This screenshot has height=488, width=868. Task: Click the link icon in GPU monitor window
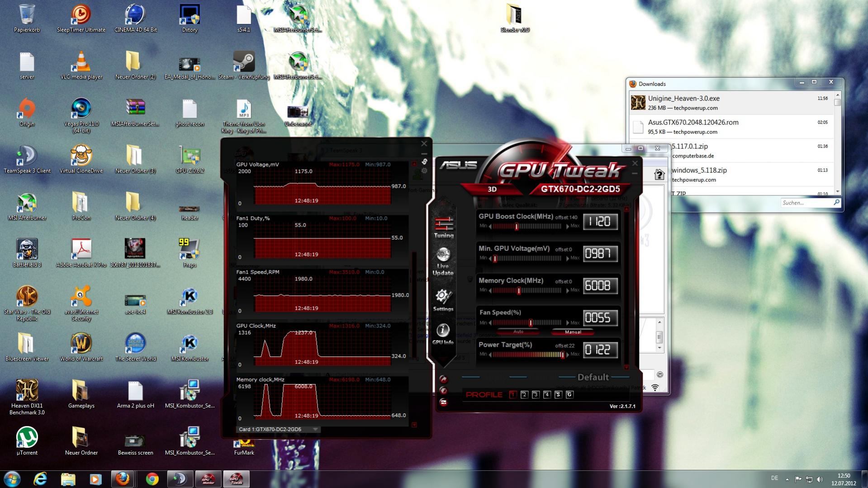pos(424,161)
